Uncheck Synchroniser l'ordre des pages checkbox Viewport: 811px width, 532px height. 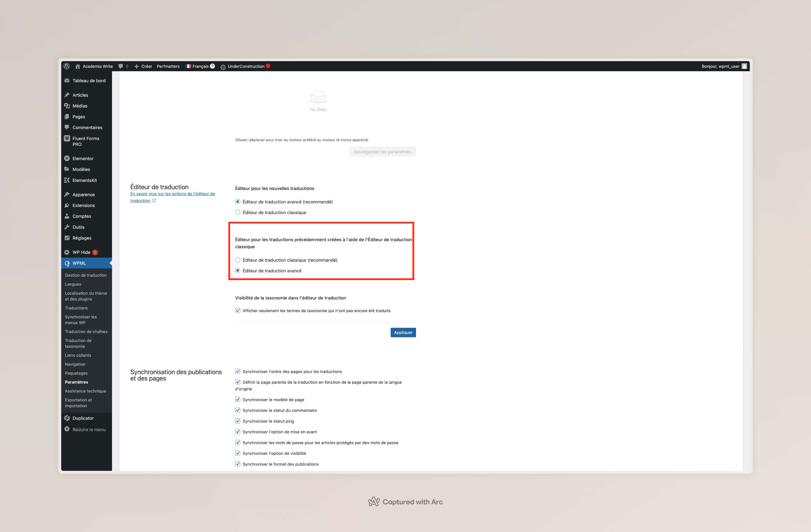point(237,371)
